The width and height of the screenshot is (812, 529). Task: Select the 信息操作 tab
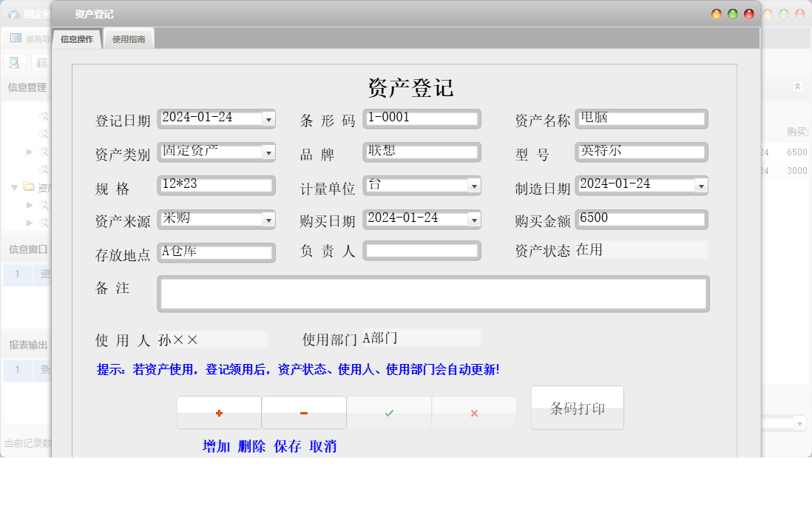pos(78,38)
